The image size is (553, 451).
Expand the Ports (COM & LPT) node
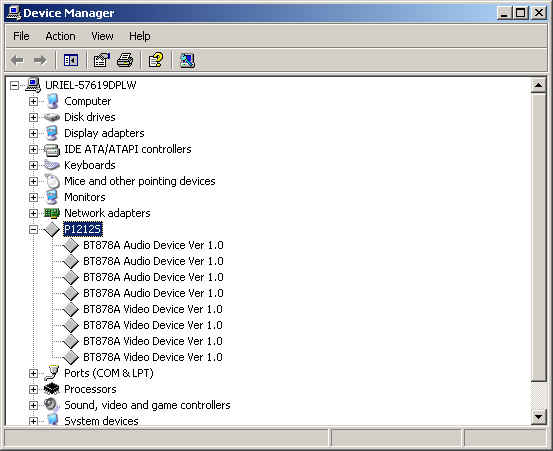pyautogui.click(x=33, y=373)
